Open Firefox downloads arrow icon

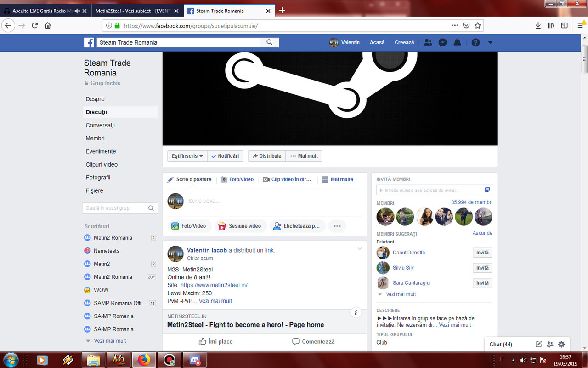(x=538, y=26)
